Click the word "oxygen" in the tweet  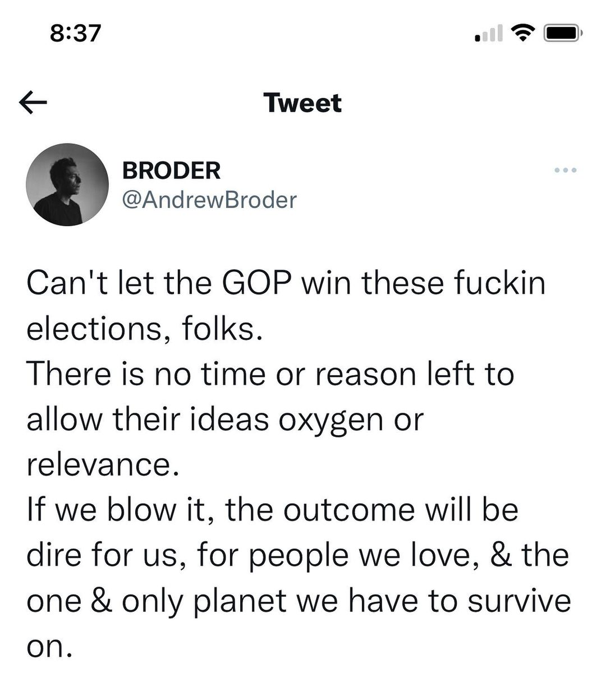pyautogui.click(x=326, y=420)
